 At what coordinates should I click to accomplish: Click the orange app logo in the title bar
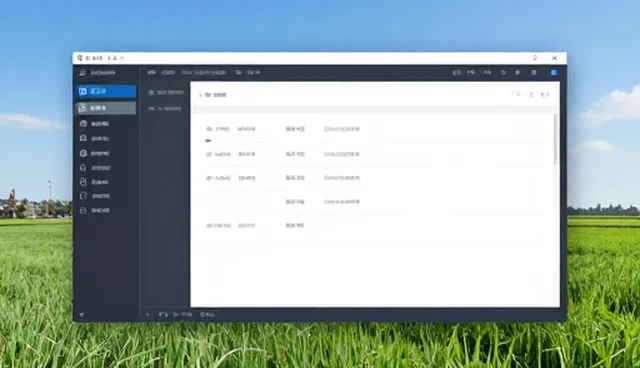[x=80, y=58]
